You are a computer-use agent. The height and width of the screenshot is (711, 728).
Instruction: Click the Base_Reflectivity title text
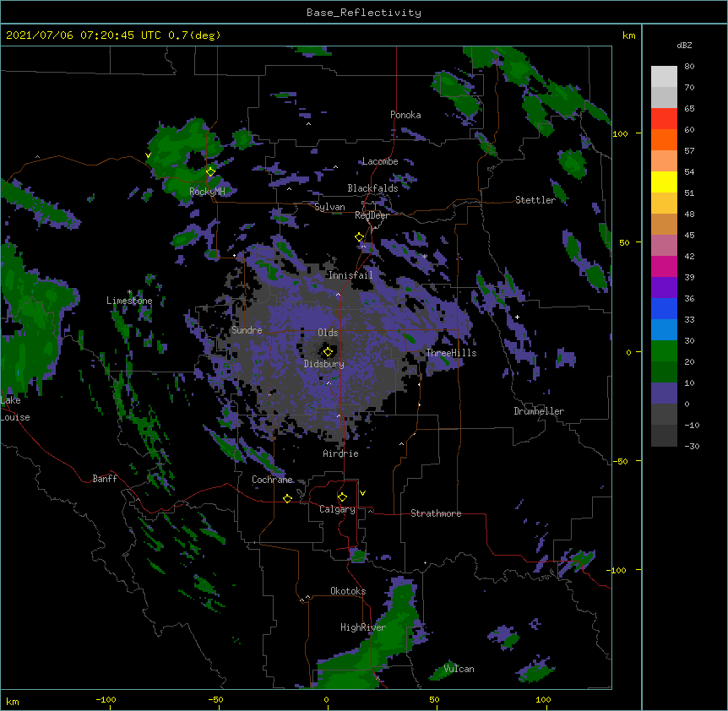click(x=364, y=13)
